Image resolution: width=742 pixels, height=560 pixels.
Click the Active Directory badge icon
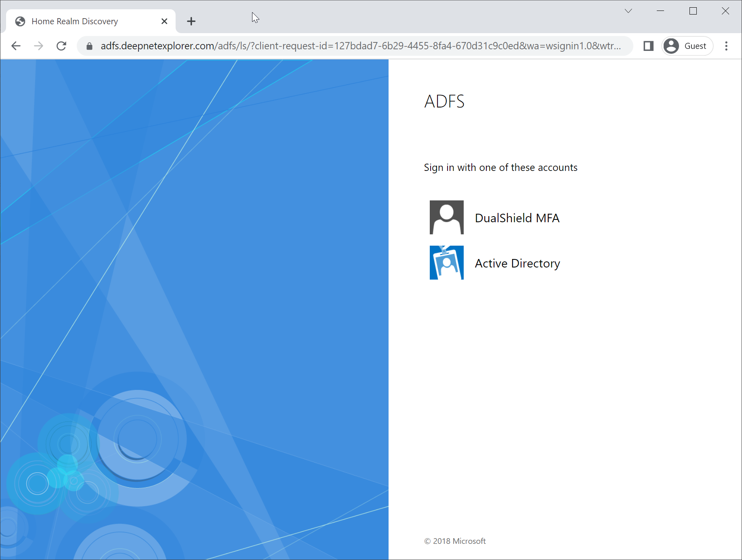point(446,263)
